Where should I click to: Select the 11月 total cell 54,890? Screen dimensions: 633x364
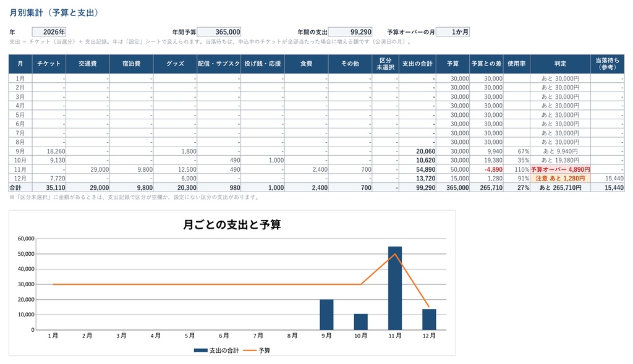pos(417,169)
